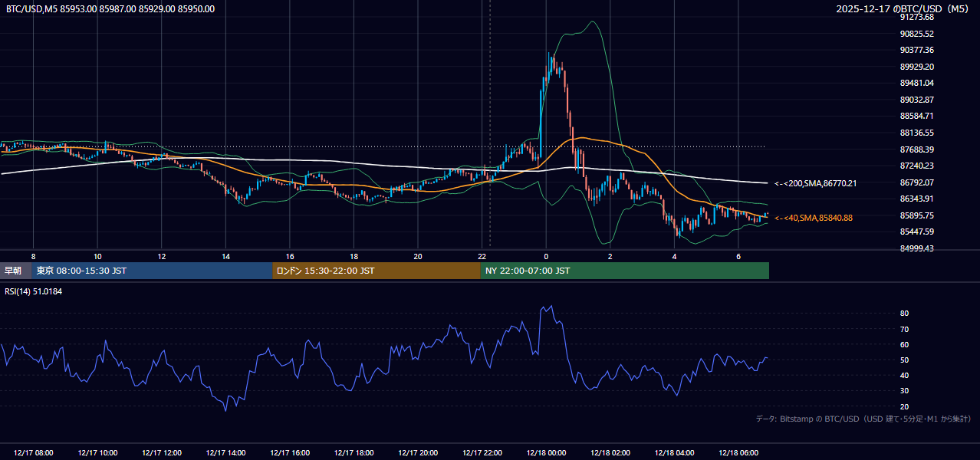The width and height of the screenshot is (980, 460).
Task: Click the RSI axis value 40
Action: (904, 376)
